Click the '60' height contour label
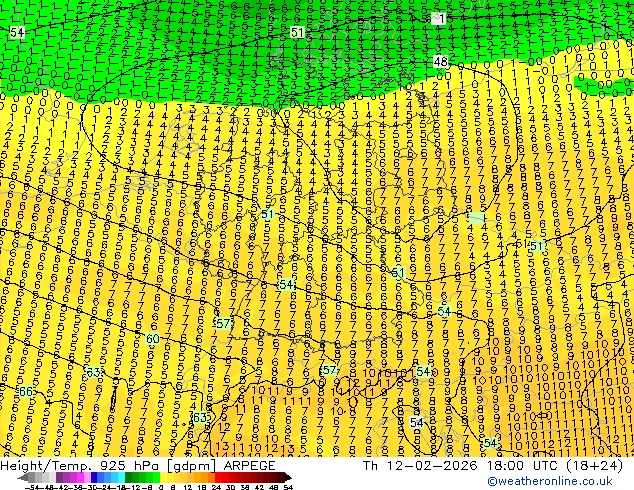The width and height of the screenshot is (634, 490). tap(152, 338)
